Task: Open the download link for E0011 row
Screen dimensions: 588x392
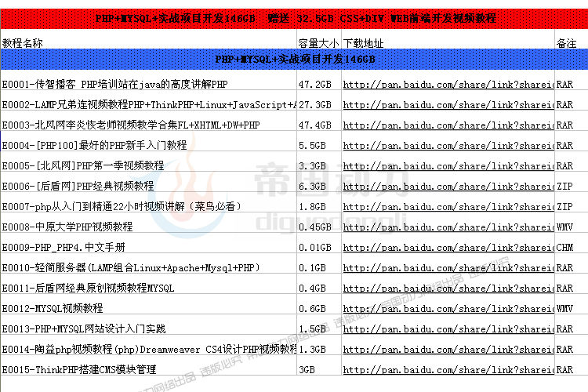Action: [448, 288]
